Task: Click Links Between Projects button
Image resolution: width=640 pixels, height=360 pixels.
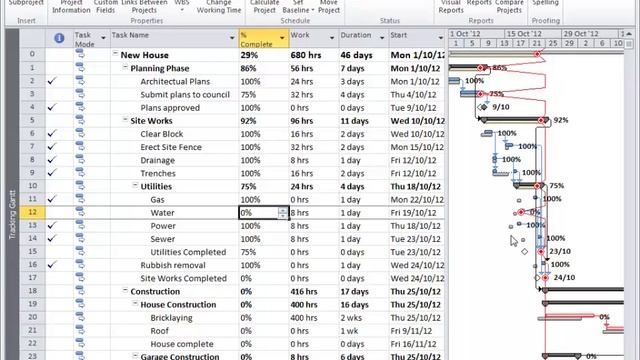Action: (x=144, y=7)
